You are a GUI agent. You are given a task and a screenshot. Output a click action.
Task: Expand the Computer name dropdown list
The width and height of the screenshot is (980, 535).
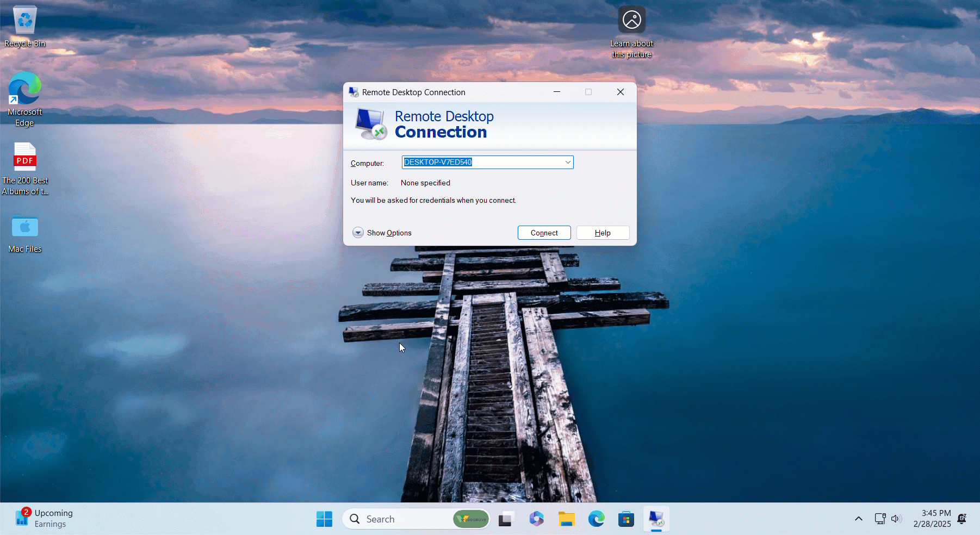(x=567, y=162)
